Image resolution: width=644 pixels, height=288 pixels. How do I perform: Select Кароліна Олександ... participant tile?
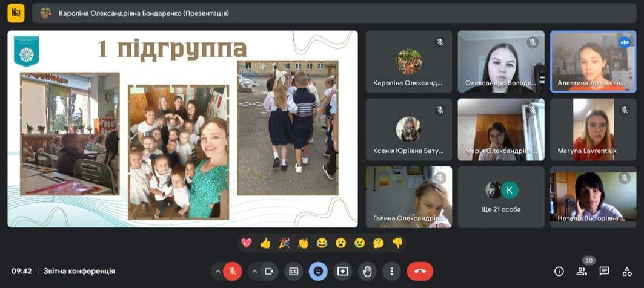pyautogui.click(x=409, y=62)
